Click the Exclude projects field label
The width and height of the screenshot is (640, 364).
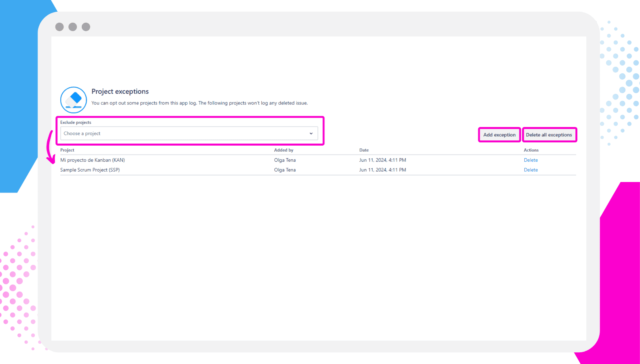pyautogui.click(x=76, y=123)
